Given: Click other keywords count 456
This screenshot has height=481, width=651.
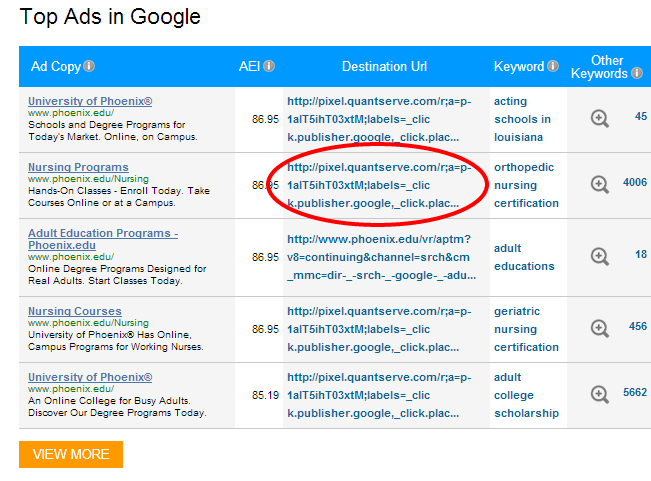Looking at the screenshot, I should [x=638, y=326].
